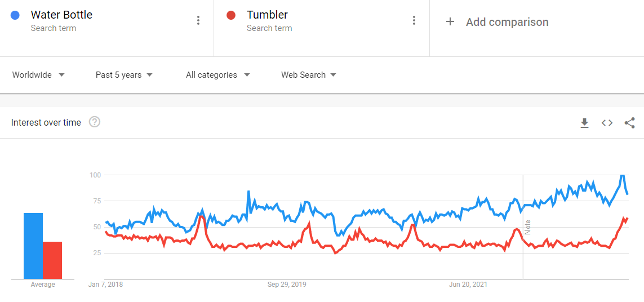Click the Note marker on the chart
Image resolution: width=644 pixels, height=302 pixels.
tap(528, 227)
